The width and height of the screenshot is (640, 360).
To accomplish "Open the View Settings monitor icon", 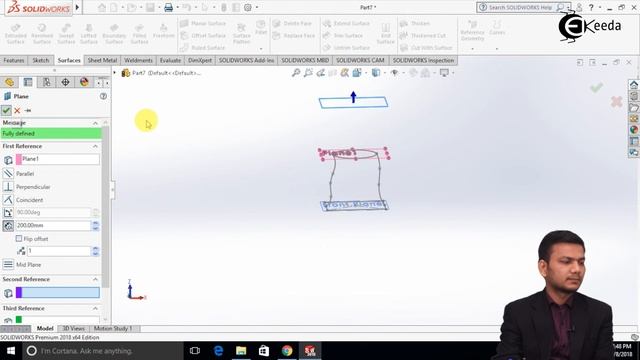I will [444, 73].
